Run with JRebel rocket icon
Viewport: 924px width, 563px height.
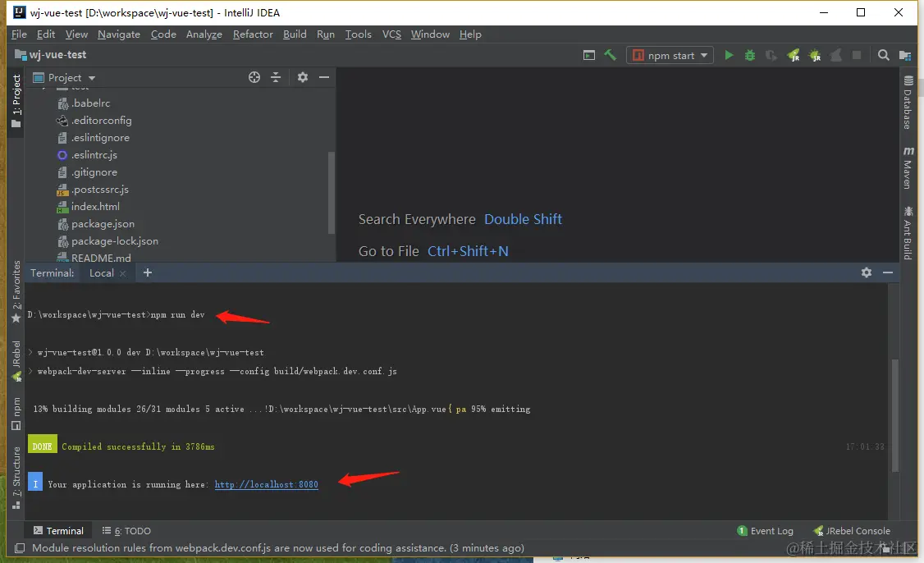tap(794, 55)
